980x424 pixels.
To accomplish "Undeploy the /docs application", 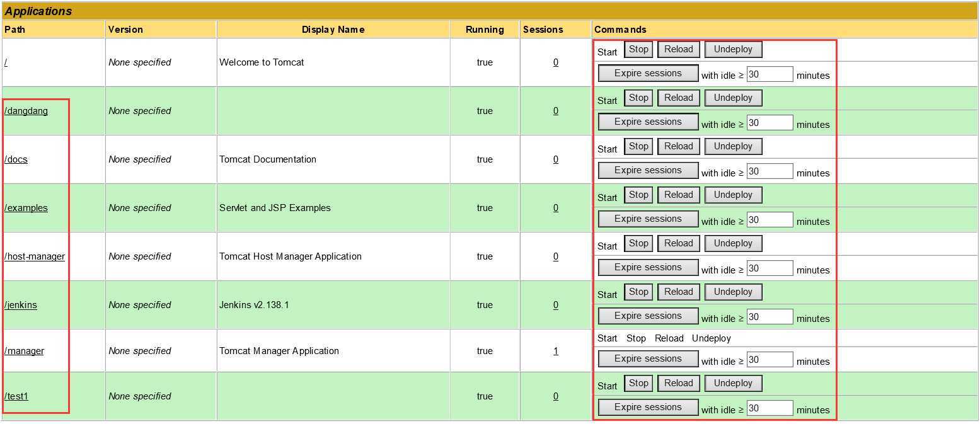I will pyautogui.click(x=733, y=146).
